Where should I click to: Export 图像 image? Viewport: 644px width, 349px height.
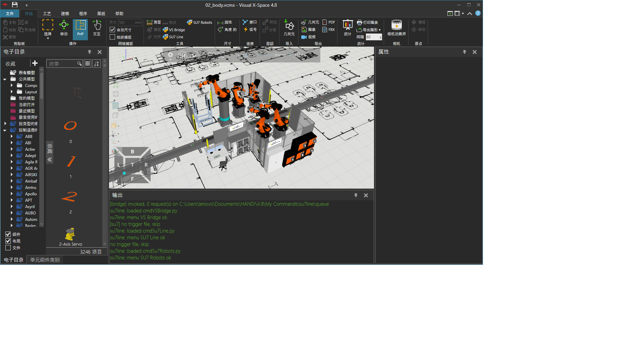click(x=309, y=30)
